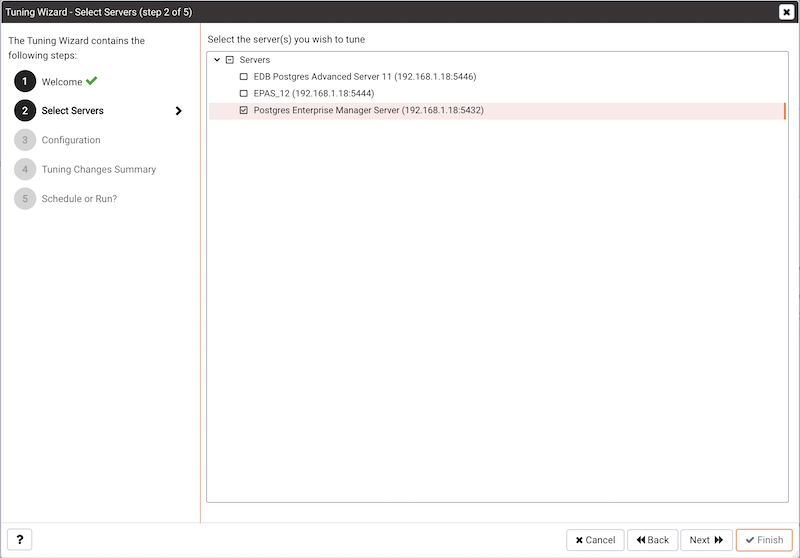
Task: Click the step 5 number circle
Action: (x=25, y=198)
